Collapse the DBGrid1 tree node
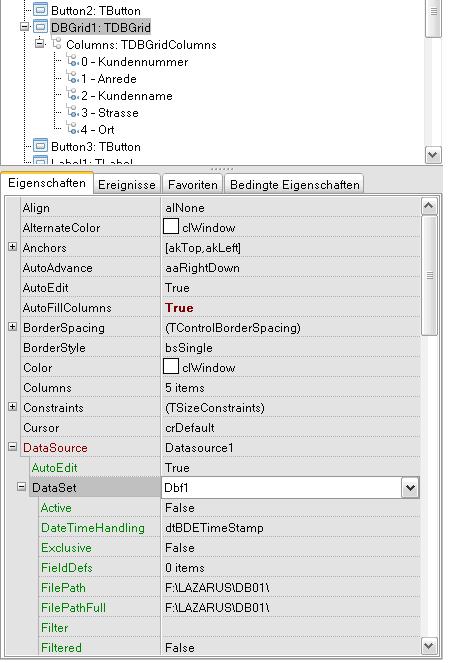The width and height of the screenshot is (452, 663). 25,27
